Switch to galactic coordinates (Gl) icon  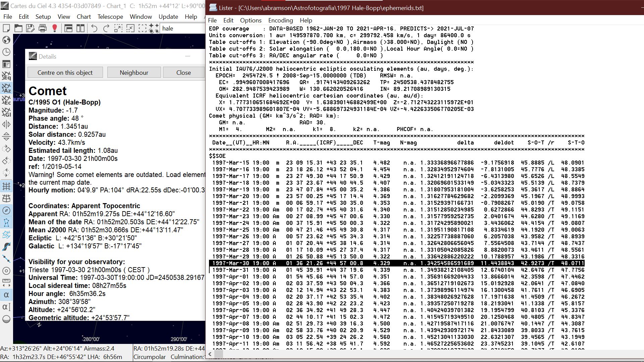(x=6, y=112)
